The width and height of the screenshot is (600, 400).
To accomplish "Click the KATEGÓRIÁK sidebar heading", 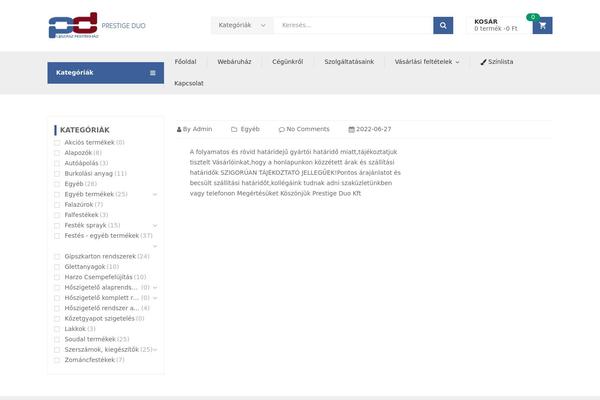I will coord(85,130).
